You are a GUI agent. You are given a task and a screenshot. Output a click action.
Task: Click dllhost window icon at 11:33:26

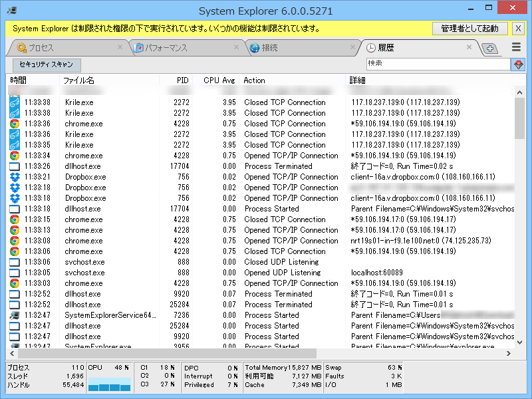pos(14,166)
